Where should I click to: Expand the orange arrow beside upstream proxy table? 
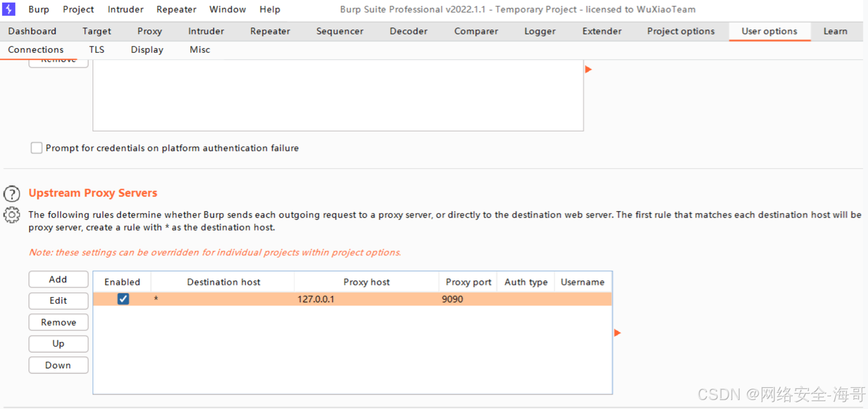tap(617, 333)
